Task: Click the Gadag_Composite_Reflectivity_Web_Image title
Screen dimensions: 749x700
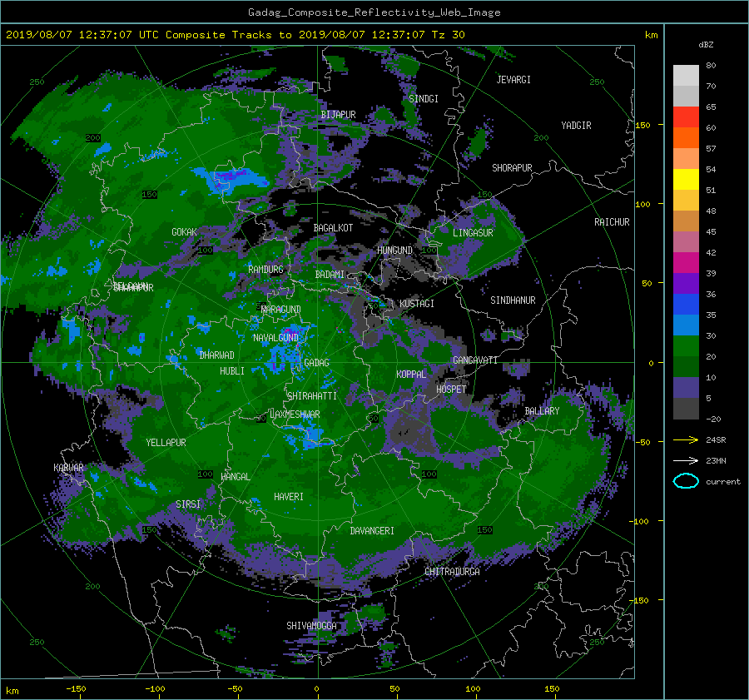Action: pyautogui.click(x=374, y=12)
